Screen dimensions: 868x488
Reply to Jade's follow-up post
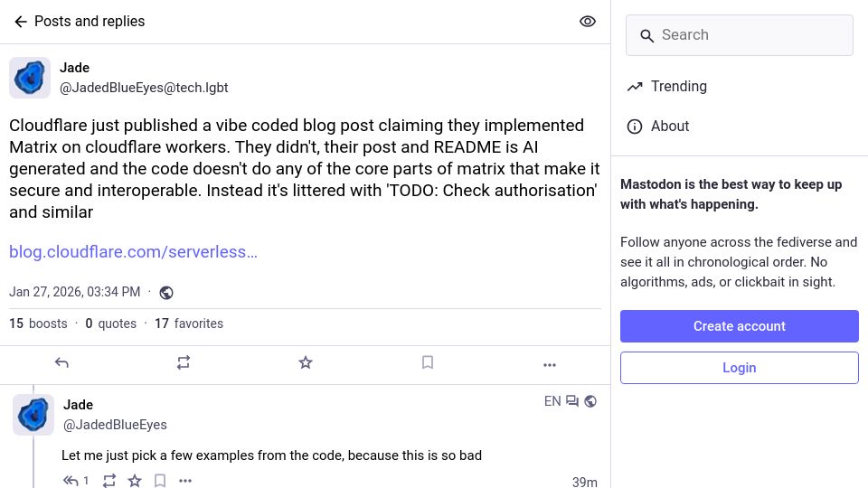pos(76,481)
